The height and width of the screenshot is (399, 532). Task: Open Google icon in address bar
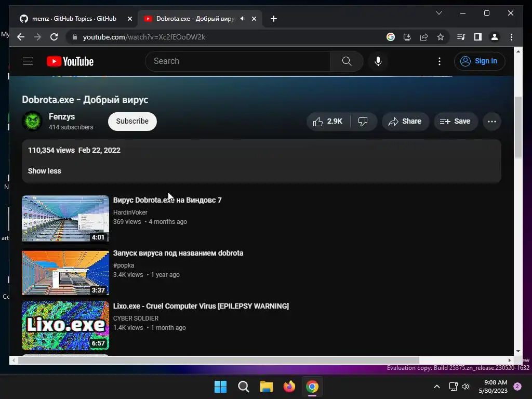point(391,37)
